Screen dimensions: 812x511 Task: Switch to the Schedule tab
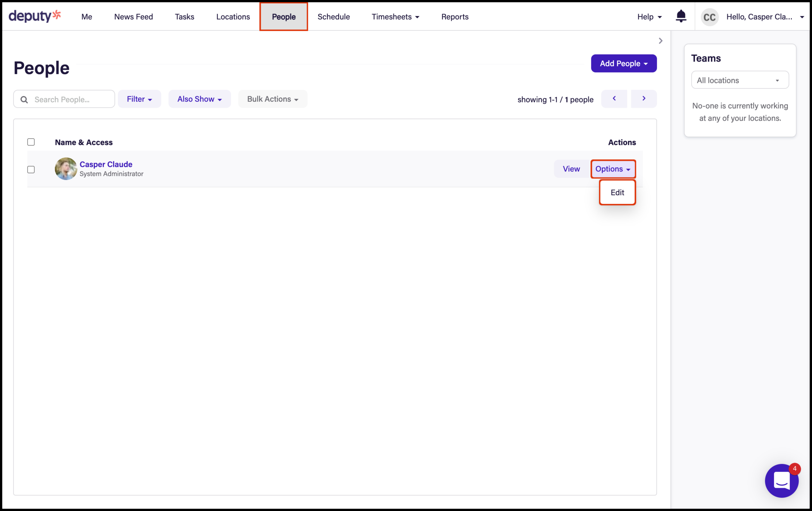(333, 17)
